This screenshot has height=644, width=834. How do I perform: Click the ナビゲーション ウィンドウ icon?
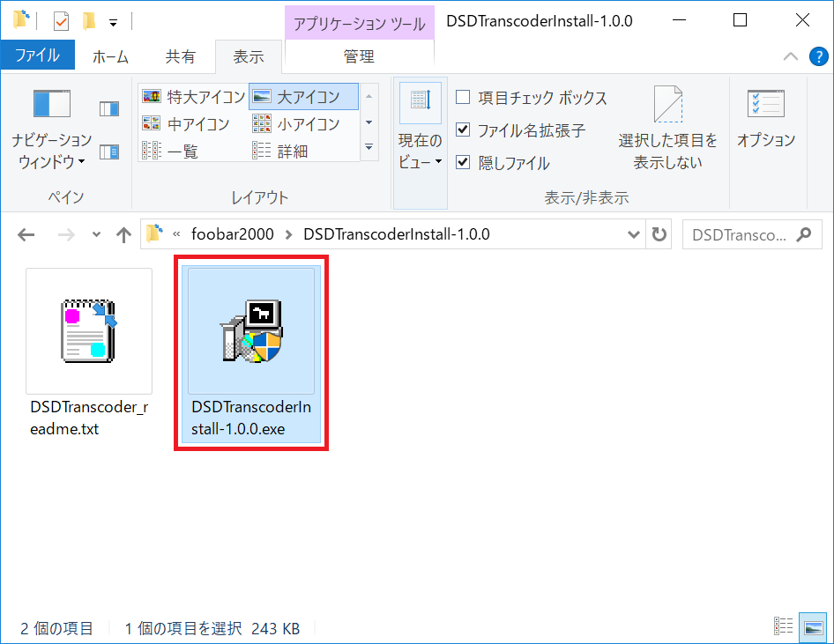click(52, 104)
